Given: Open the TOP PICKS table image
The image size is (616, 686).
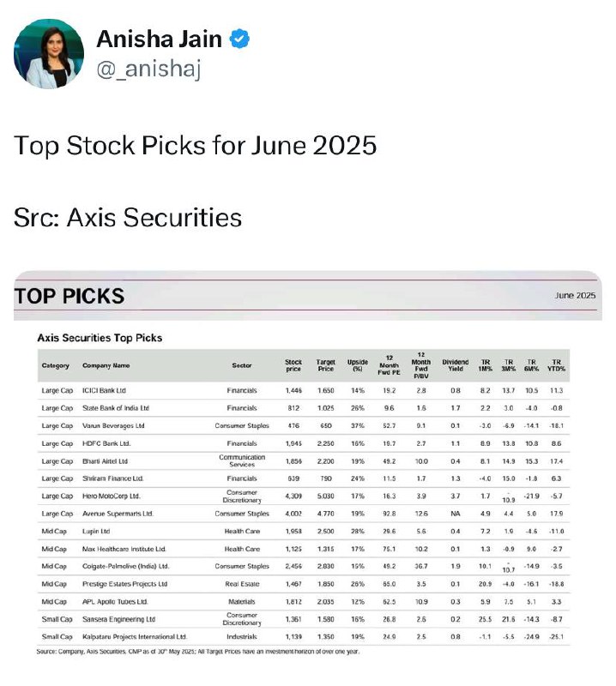Looking at the screenshot, I should 308,464.
